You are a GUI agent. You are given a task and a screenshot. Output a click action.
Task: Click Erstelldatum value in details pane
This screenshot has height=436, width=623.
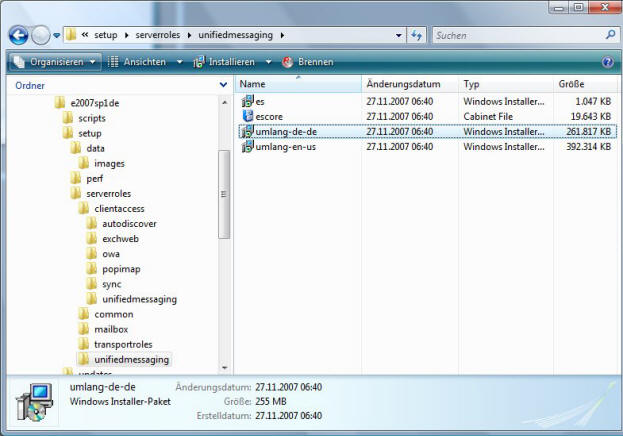pos(288,416)
